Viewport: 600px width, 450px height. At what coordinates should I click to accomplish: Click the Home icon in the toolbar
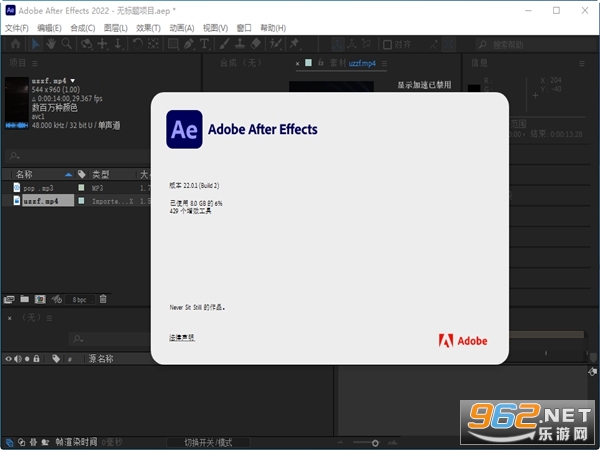click(x=16, y=44)
